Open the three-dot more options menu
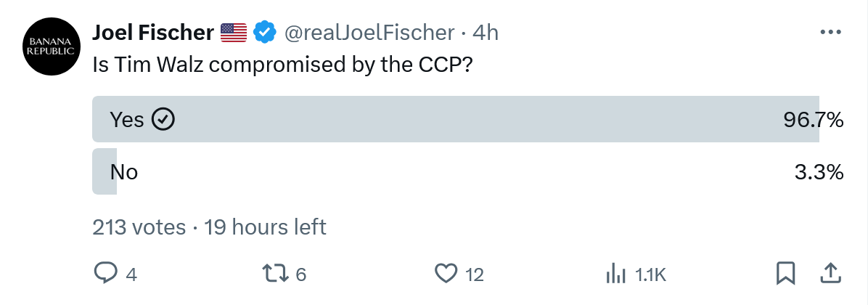The height and width of the screenshot is (305, 868). (830, 33)
